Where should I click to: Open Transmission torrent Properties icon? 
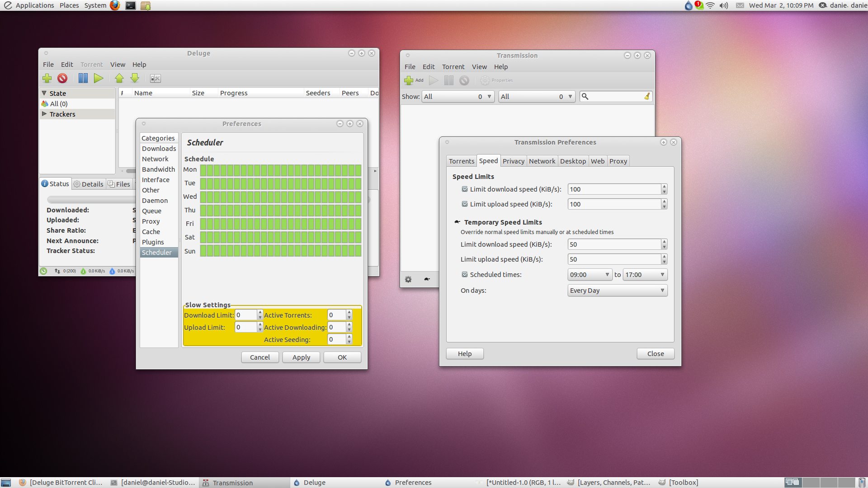[496, 80]
